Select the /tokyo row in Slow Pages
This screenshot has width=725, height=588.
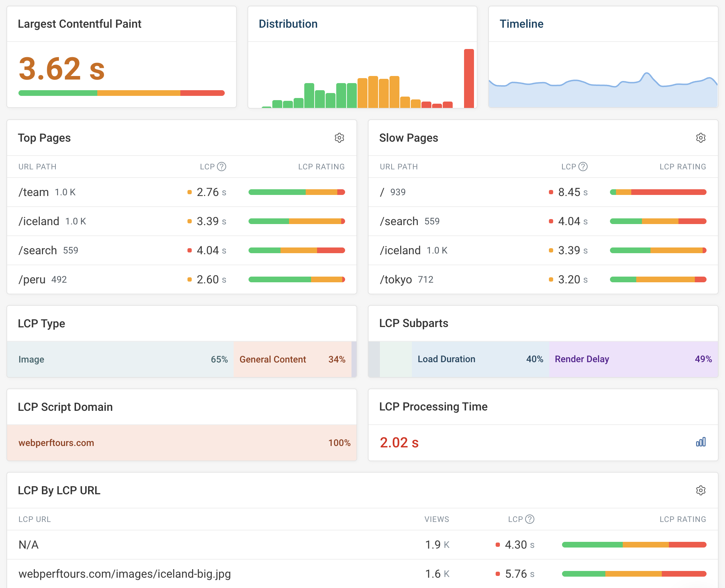tap(396, 279)
